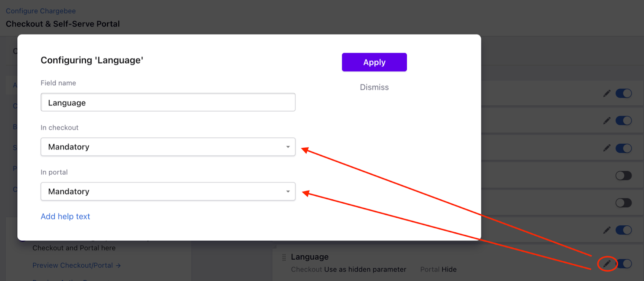Turn off toggle in row directly above Language
This screenshot has height=281, width=644.
(623, 230)
